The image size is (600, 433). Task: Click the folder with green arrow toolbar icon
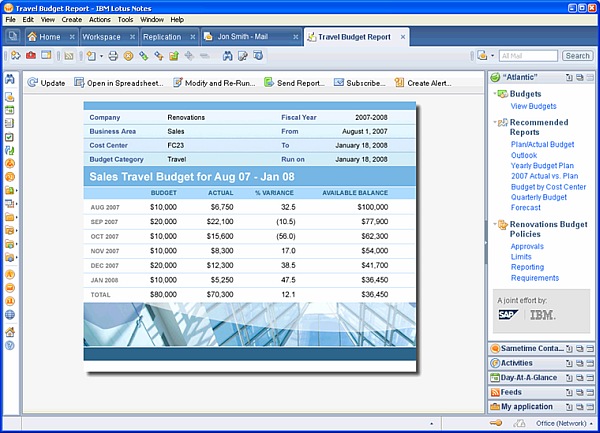tap(174, 56)
